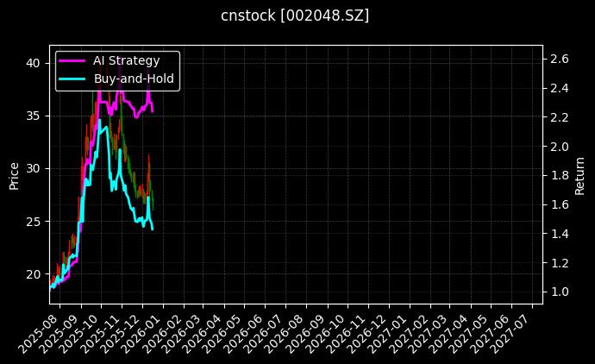Click the 20 tick on the Price axis
Viewport: 595px width, 364px height.
[33, 274]
